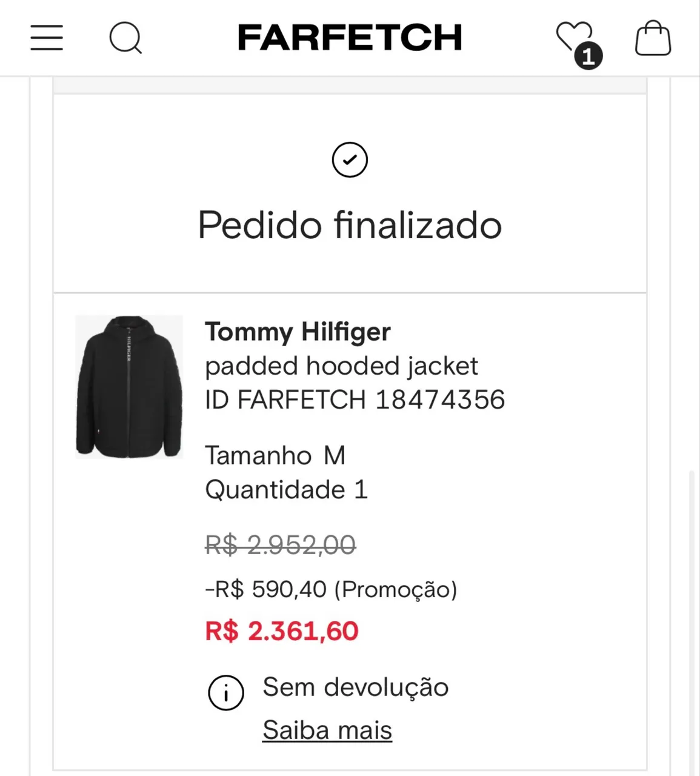Open the Saiba mais link
This screenshot has height=776, width=700.
pos(327,730)
